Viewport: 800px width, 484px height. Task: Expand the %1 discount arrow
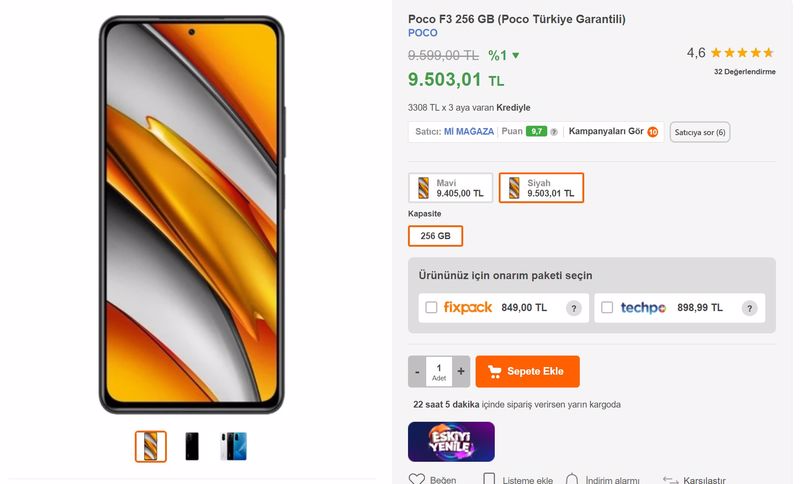click(x=516, y=56)
